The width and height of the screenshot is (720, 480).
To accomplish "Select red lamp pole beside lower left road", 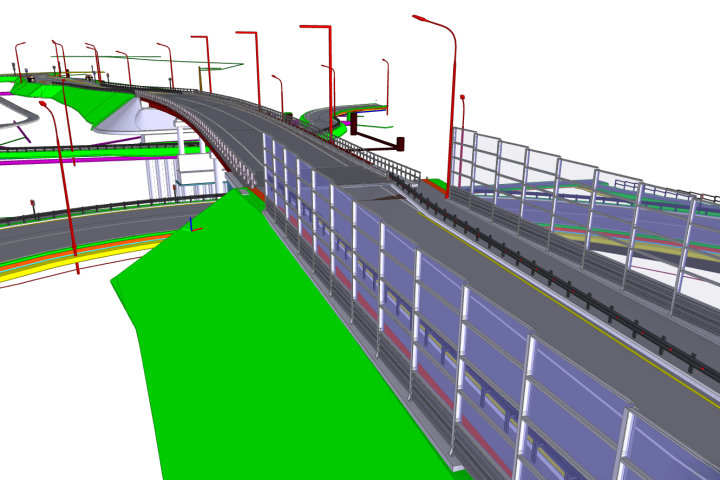I will tap(62, 180).
